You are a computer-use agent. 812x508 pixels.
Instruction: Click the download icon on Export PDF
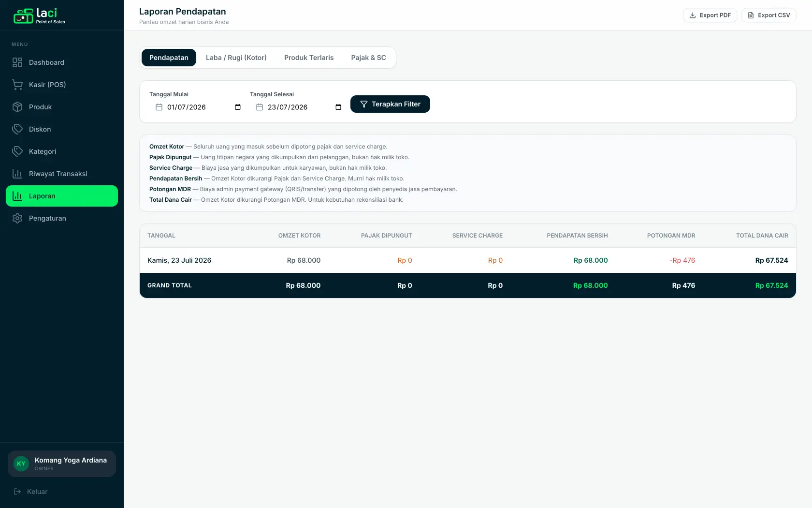(693, 15)
